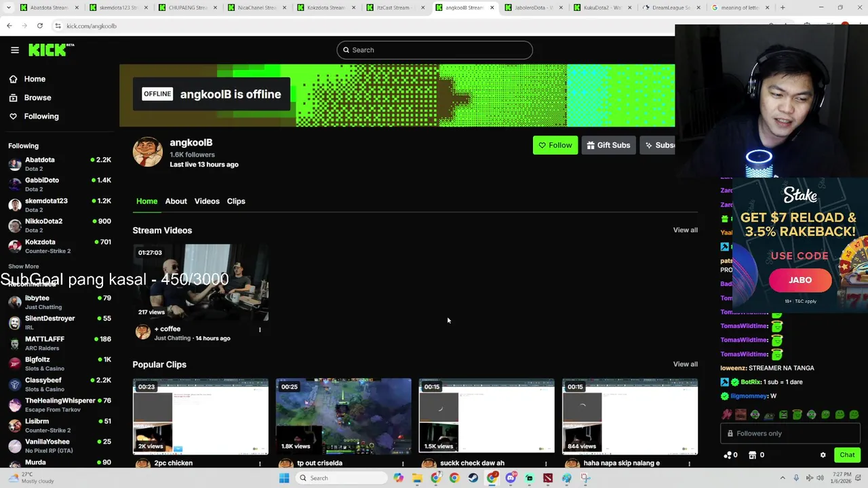Image resolution: width=868 pixels, height=488 pixels.
Task: Open Kokzdota in Following list
Action: (60, 246)
